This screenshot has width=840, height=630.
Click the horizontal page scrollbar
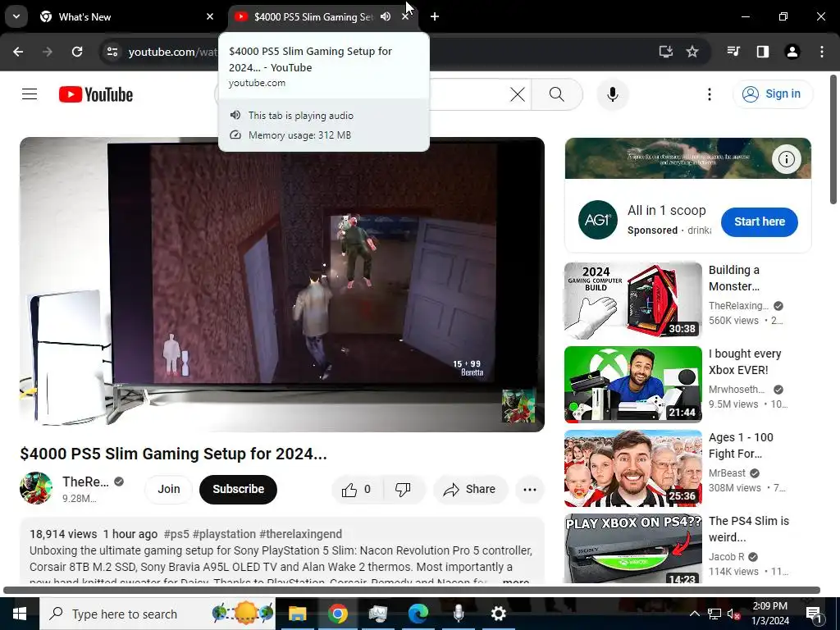[x=412, y=591]
